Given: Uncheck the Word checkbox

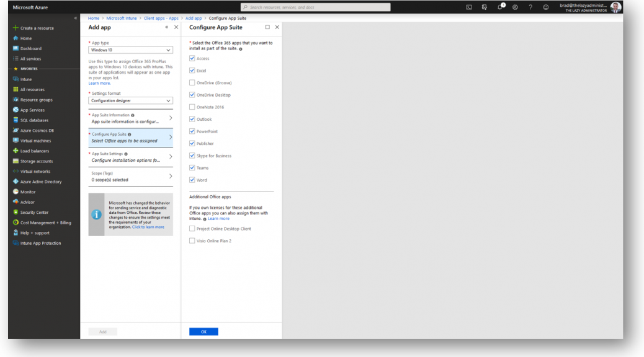Looking at the screenshot, I should click(192, 180).
